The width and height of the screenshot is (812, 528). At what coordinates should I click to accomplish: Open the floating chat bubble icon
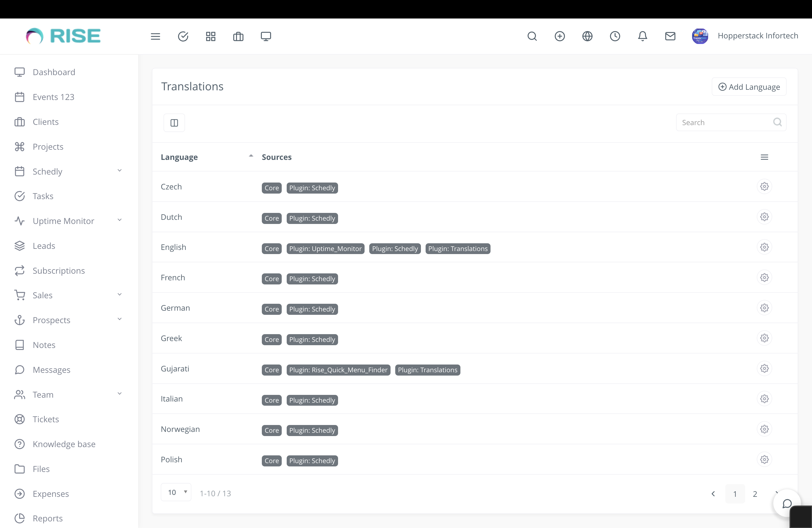coord(787,503)
